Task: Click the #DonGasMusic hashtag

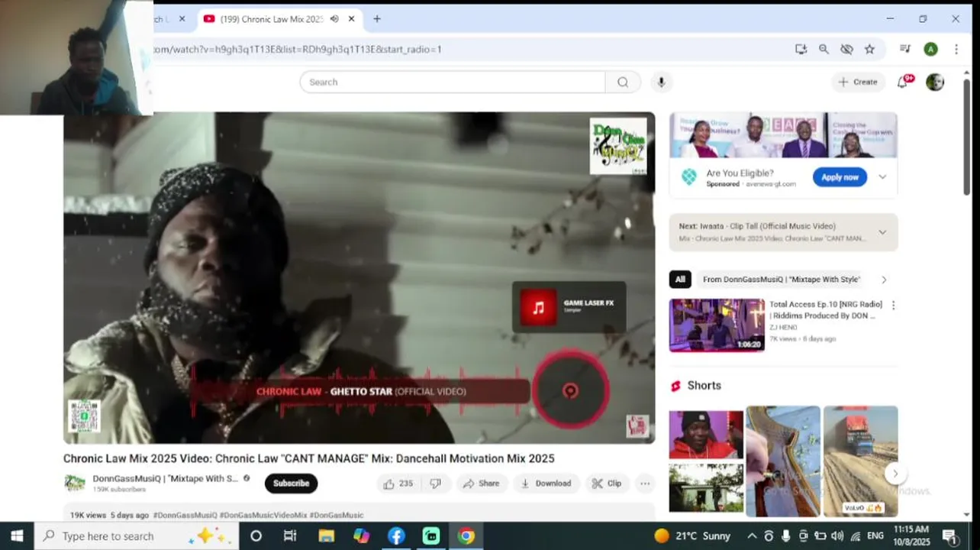Action: click(337, 516)
